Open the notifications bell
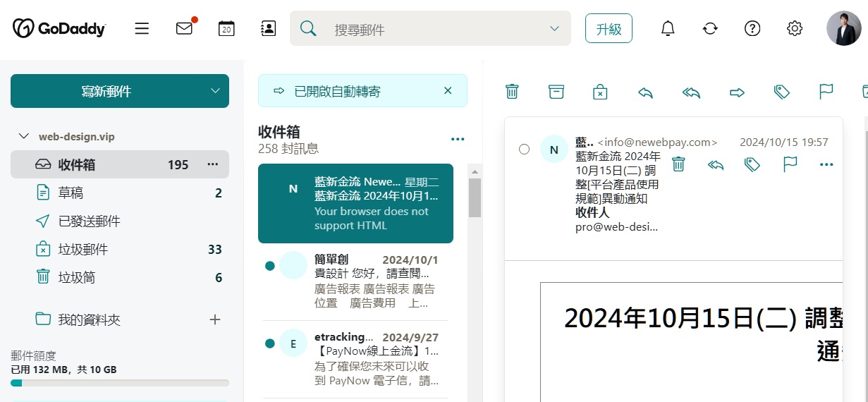 click(x=668, y=28)
